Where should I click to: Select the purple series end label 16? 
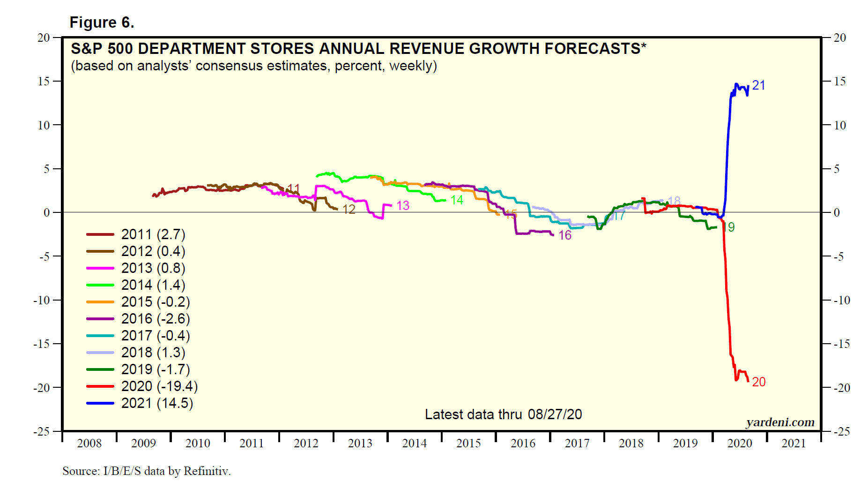click(x=565, y=235)
